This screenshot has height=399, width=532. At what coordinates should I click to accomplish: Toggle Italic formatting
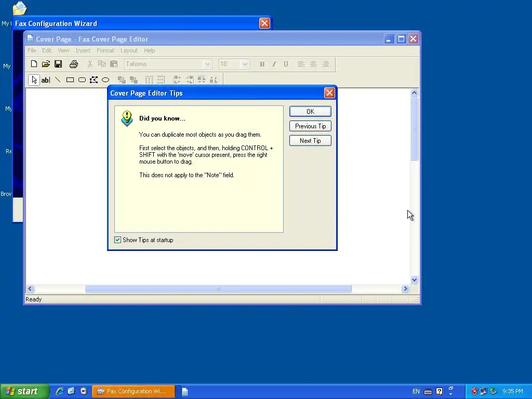[x=274, y=64]
